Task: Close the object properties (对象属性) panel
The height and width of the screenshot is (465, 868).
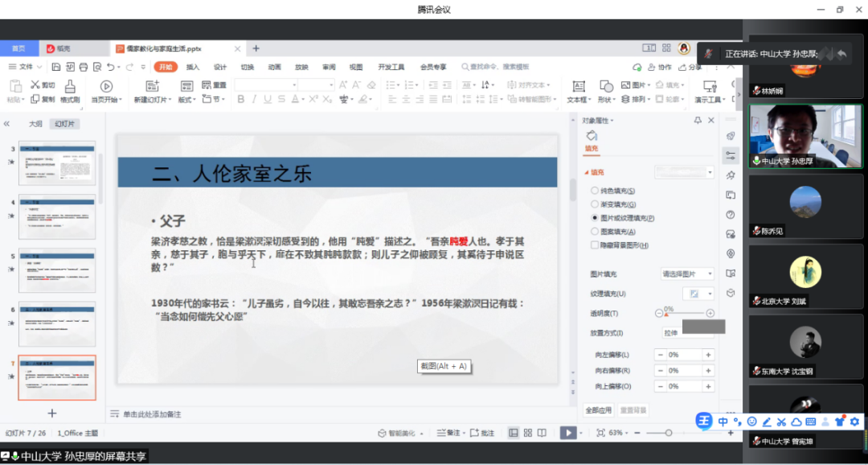Action: 711,120
